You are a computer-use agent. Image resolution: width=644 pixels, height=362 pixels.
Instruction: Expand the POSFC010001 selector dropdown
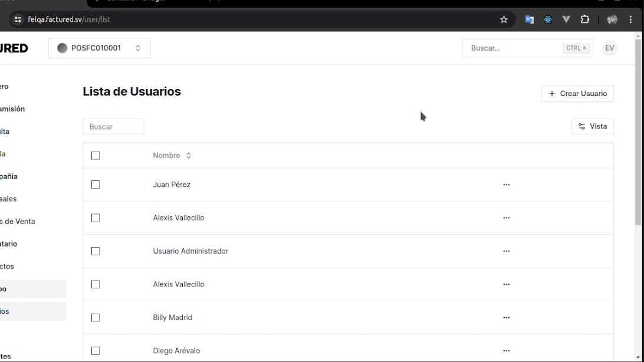pos(99,48)
